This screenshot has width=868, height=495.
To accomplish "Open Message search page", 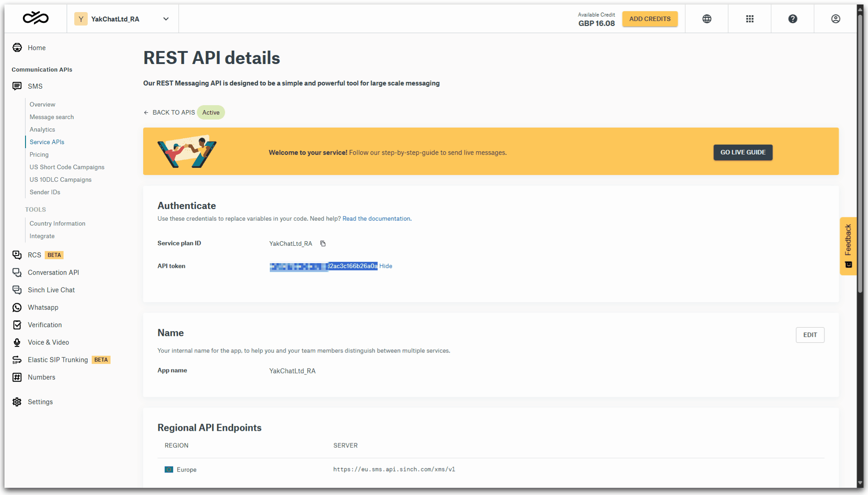I will (52, 117).
